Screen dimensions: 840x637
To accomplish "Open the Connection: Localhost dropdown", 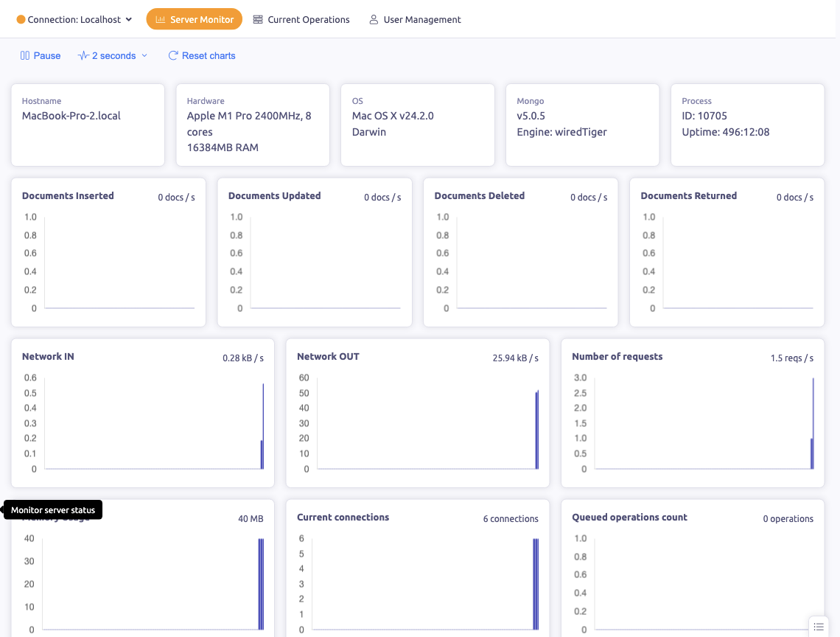I will pyautogui.click(x=74, y=19).
